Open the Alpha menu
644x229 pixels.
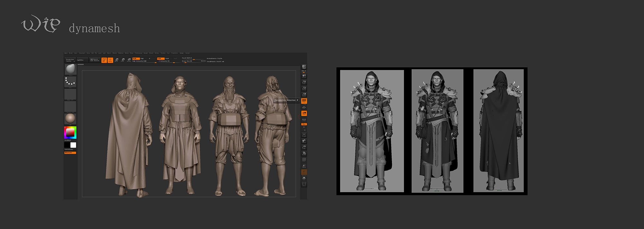[66, 53]
